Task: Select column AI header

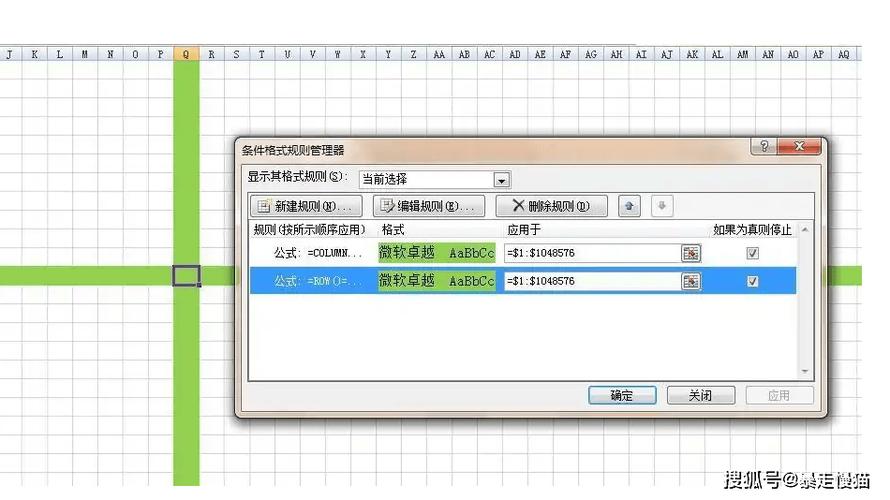Action: click(641, 54)
